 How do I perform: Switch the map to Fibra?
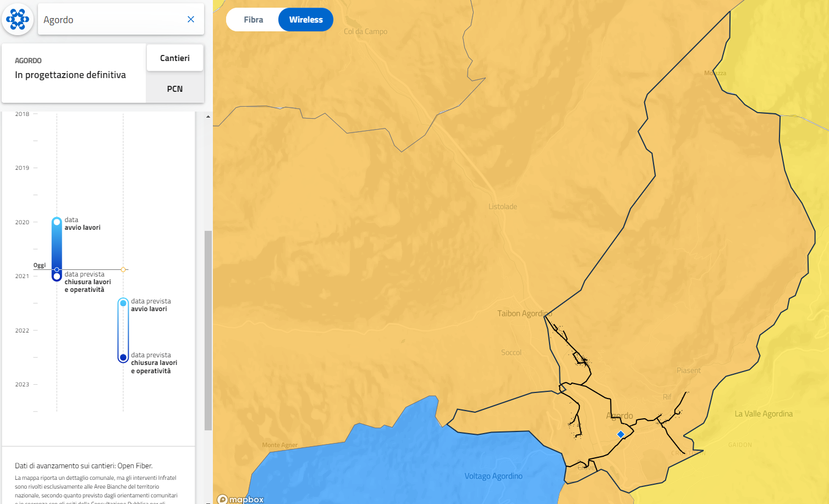click(253, 20)
